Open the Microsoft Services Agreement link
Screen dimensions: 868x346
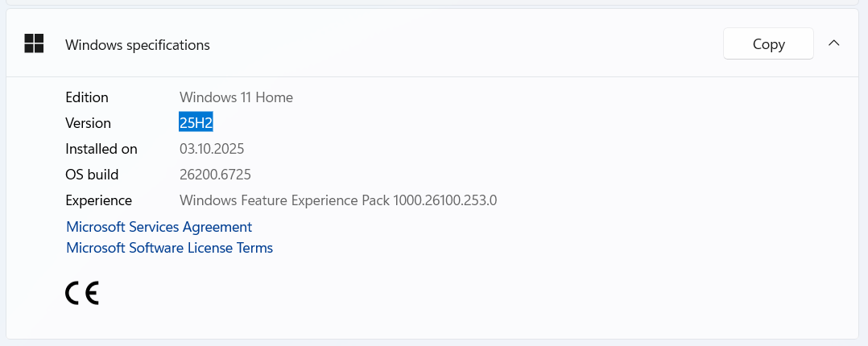(159, 227)
